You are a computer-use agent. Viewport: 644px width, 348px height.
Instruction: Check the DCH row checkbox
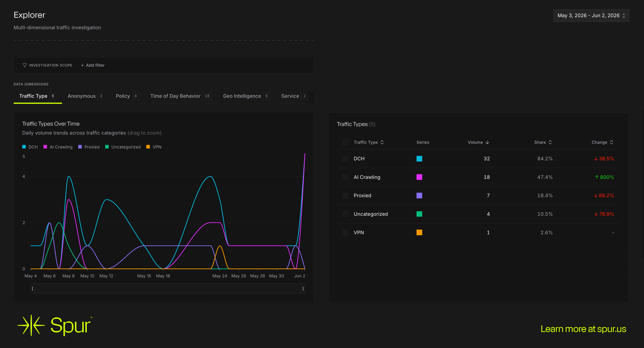point(345,159)
